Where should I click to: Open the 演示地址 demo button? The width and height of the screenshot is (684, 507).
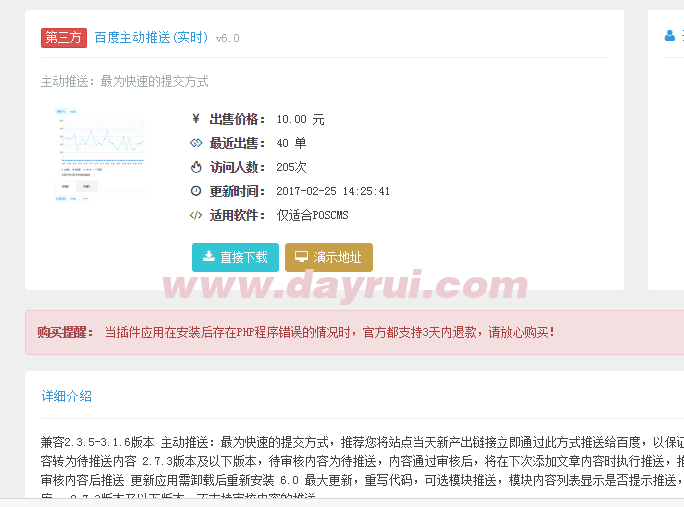[329, 257]
